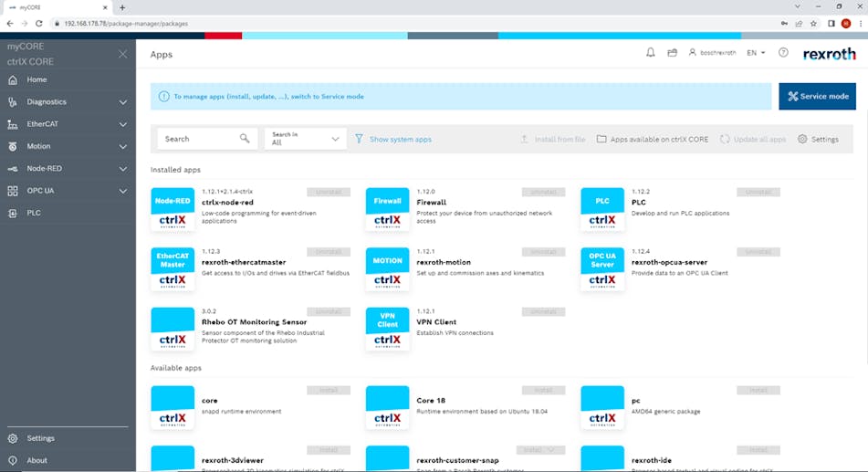The image size is (868, 472).
Task: Switch to the myCORE browser tab
Action: [58, 7]
